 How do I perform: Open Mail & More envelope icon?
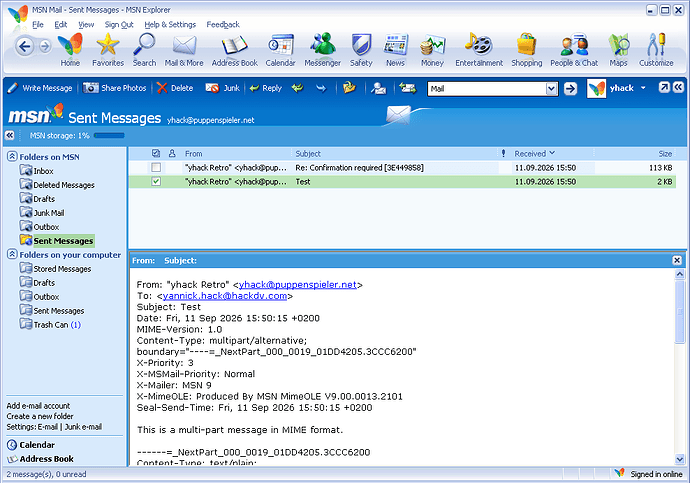click(x=184, y=50)
